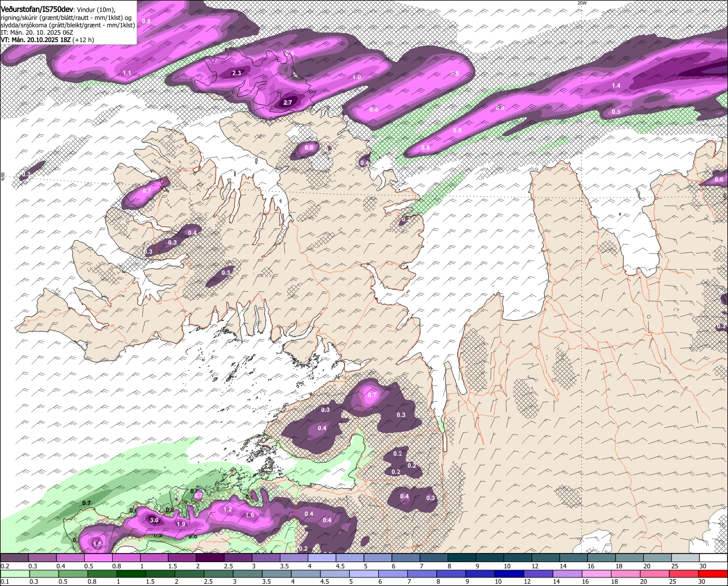Pick the bright red 30 rain legend swatch
Screen dimensions: 728x586
pos(714,573)
